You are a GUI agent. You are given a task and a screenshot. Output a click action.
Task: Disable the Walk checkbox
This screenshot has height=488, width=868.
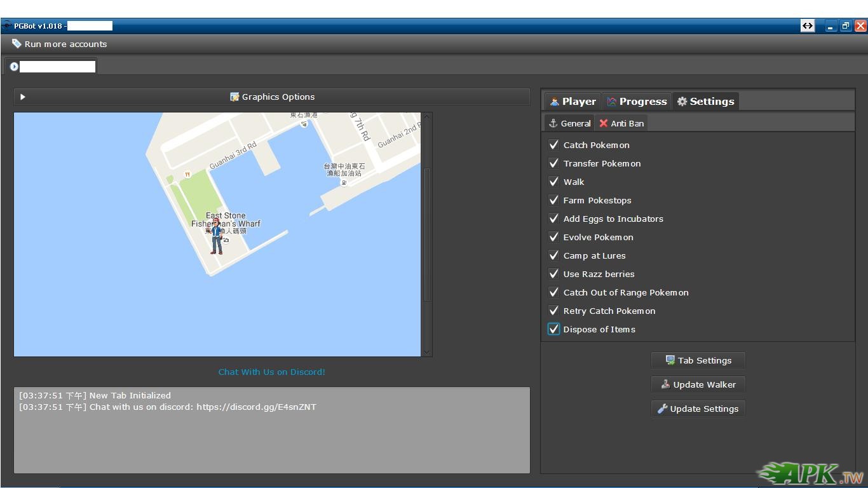(554, 182)
